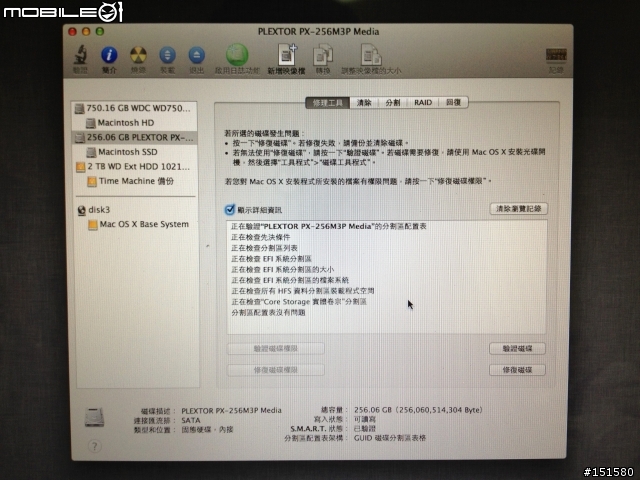Toggle the Show details (顯示詳細資訊) checkbox

230,210
